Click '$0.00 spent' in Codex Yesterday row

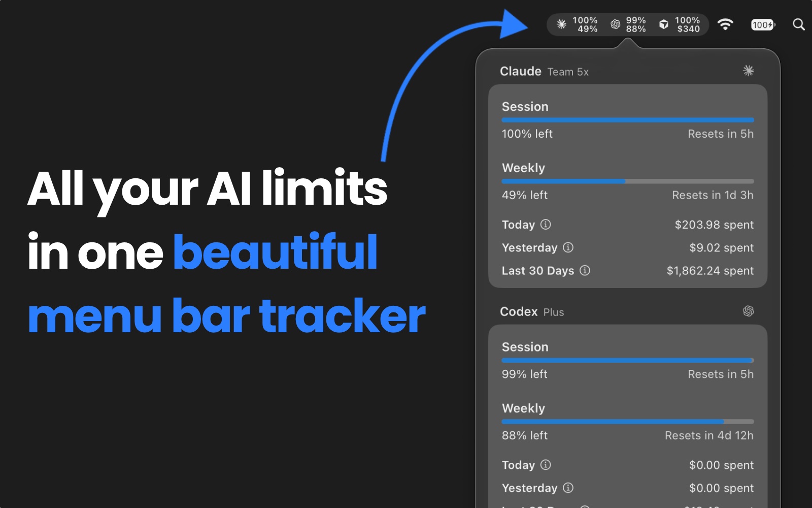[721, 488]
